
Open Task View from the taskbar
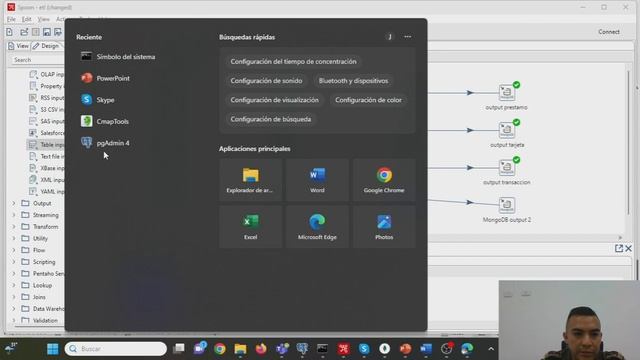(x=179, y=349)
